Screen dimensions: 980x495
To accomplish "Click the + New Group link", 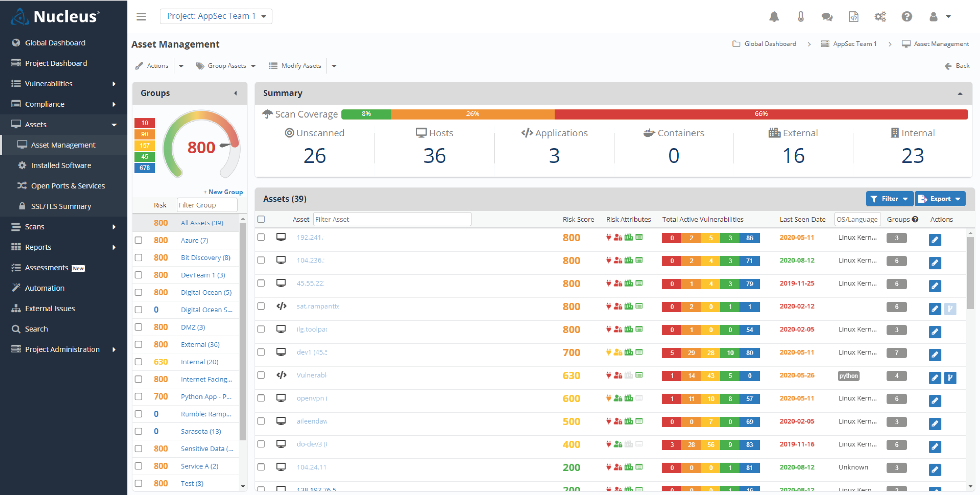I will pyautogui.click(x=223, y=192).
